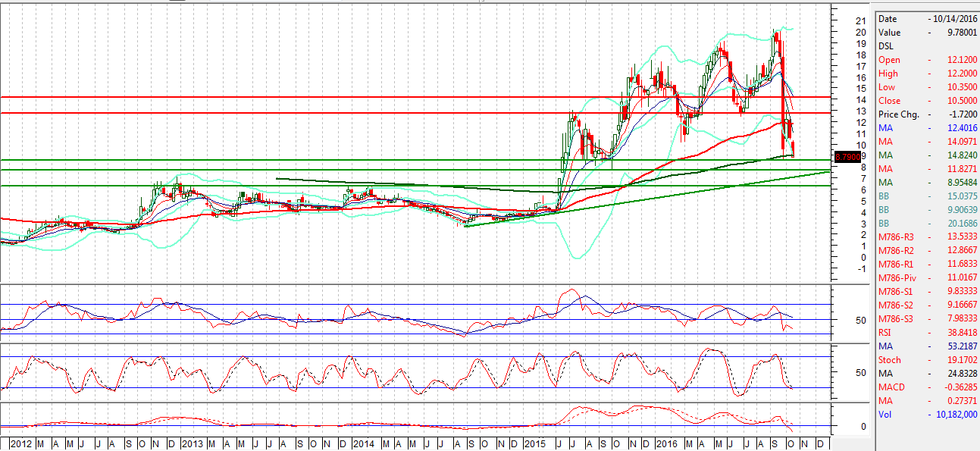Click the RSI MA value 53.2187
This screenshot has height=451, width=980.
[961, 346]
